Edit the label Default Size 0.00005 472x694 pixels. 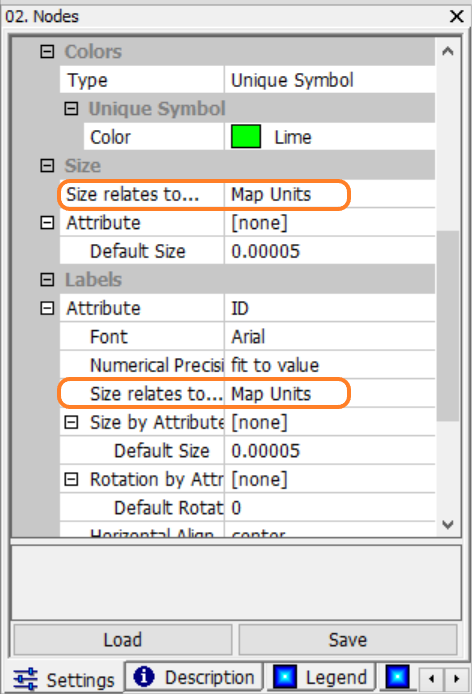[x=329, y=451]
